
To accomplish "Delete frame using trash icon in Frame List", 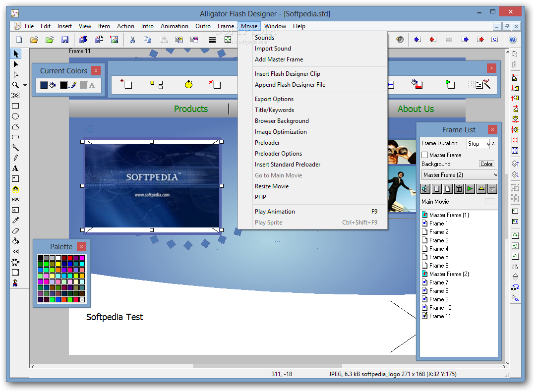I will pyautogui.click(x=459, y=189).
